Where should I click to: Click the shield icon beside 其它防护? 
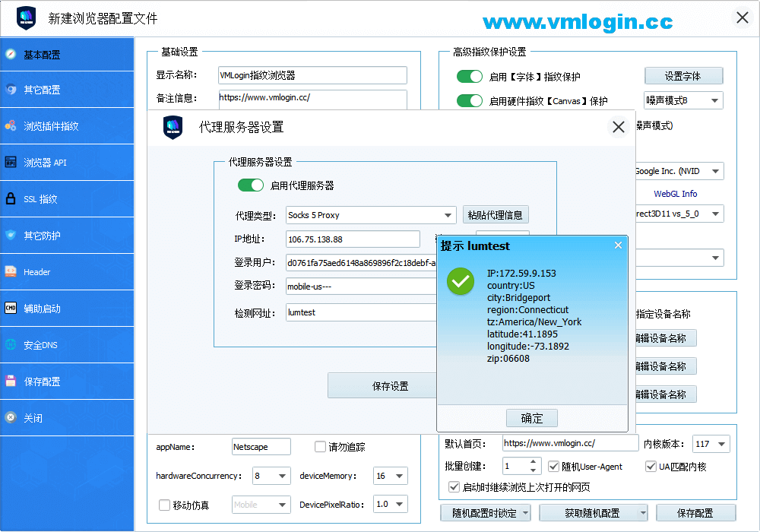(11, 235)
